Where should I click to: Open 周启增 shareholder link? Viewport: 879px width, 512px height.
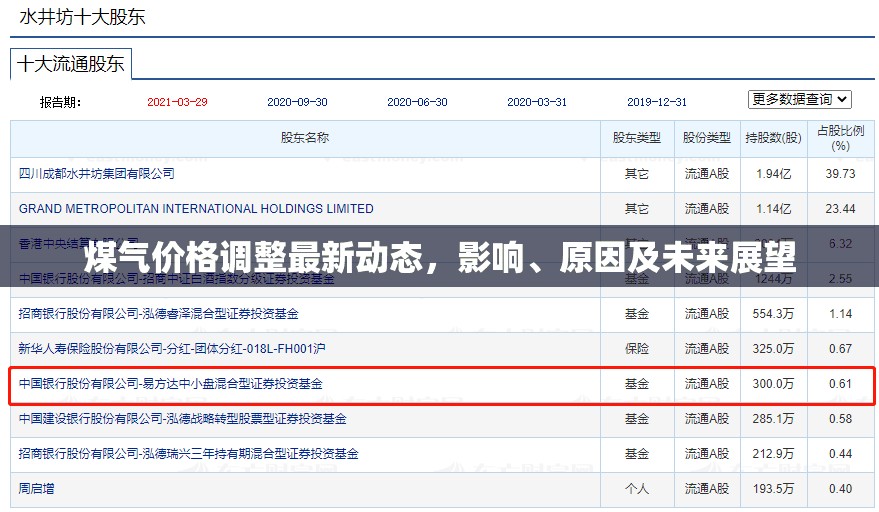(x=36, y=488)
